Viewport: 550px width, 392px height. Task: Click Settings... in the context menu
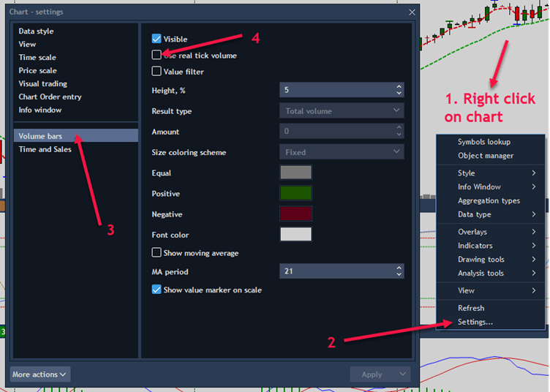pos(475,322)
